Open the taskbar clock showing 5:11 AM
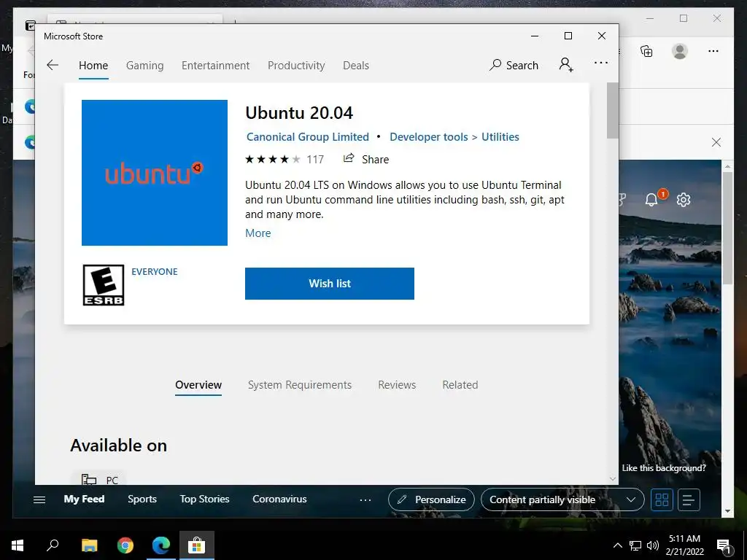 (x=684, y=545)
